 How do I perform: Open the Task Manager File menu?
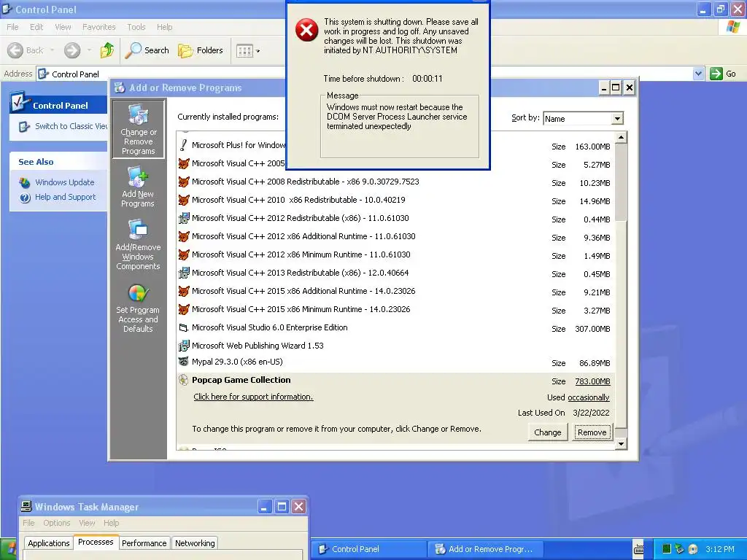pyautogui.click(x=28, y=523)
